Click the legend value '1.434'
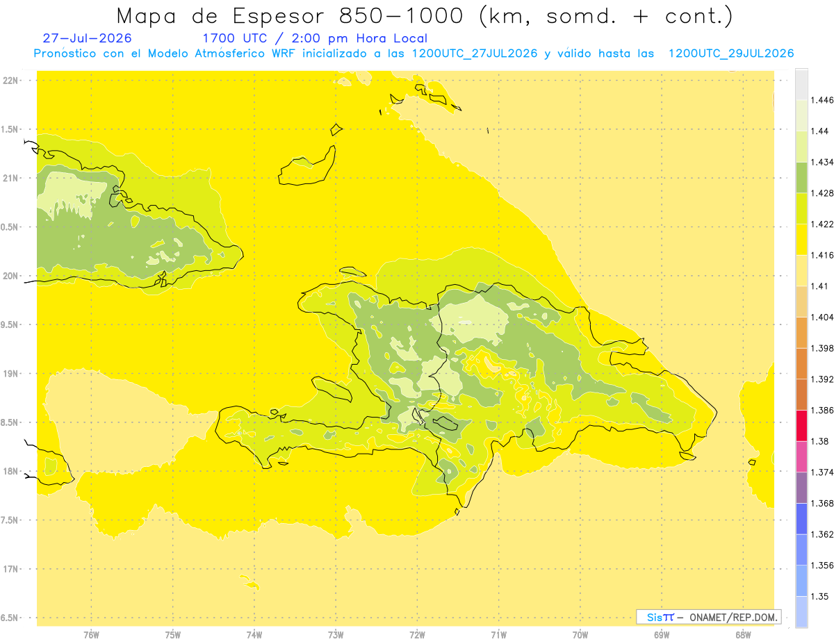Image resolution: width=834 pixels, height=644 pixels. point(823,162)
